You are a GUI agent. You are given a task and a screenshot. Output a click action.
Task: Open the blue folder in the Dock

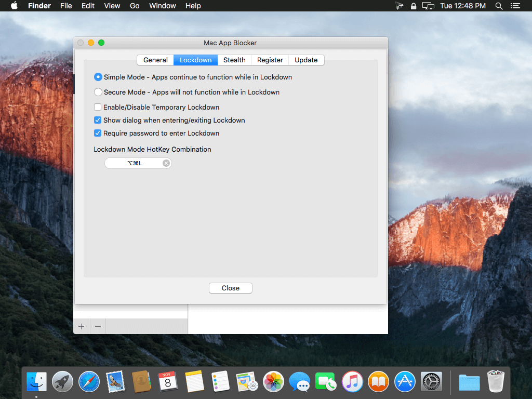(x=469, y=382)
